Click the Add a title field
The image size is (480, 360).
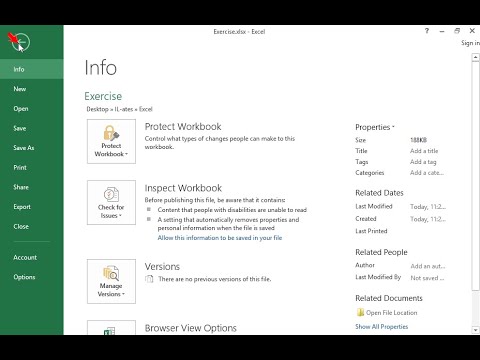pyautogui.click(x=424, y=151)
